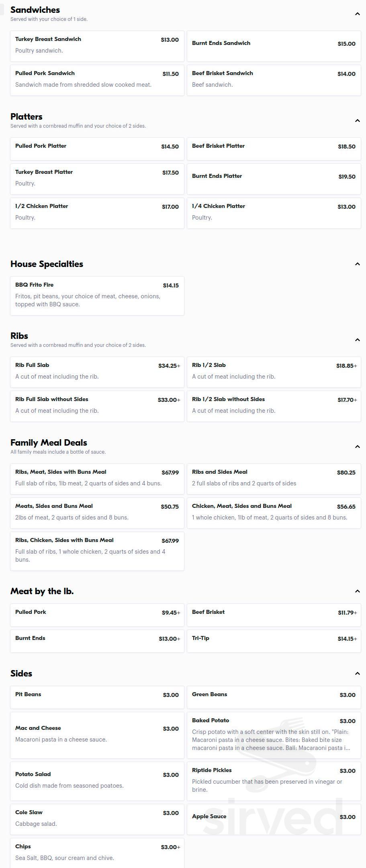Collapse the Ribs section

[x=357, y=339]
